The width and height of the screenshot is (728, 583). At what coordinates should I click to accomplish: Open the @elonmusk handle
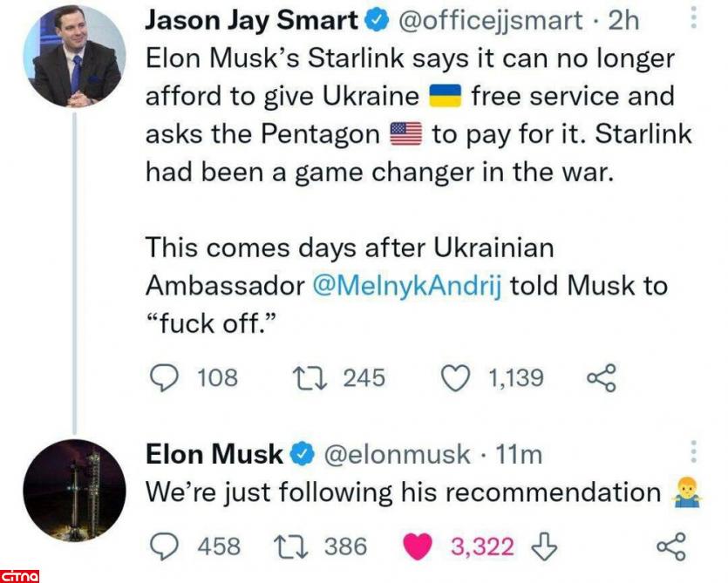[398, 453]
